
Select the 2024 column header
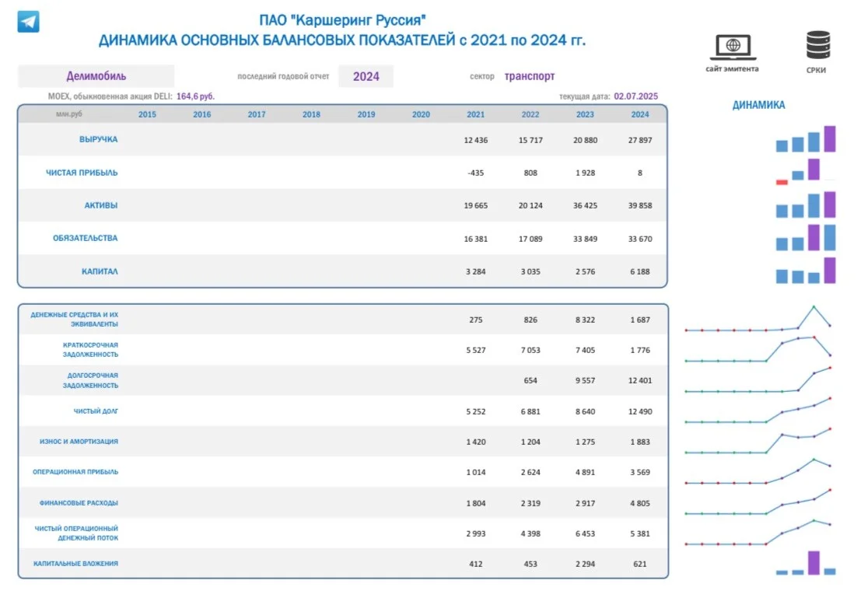point(640,114)
